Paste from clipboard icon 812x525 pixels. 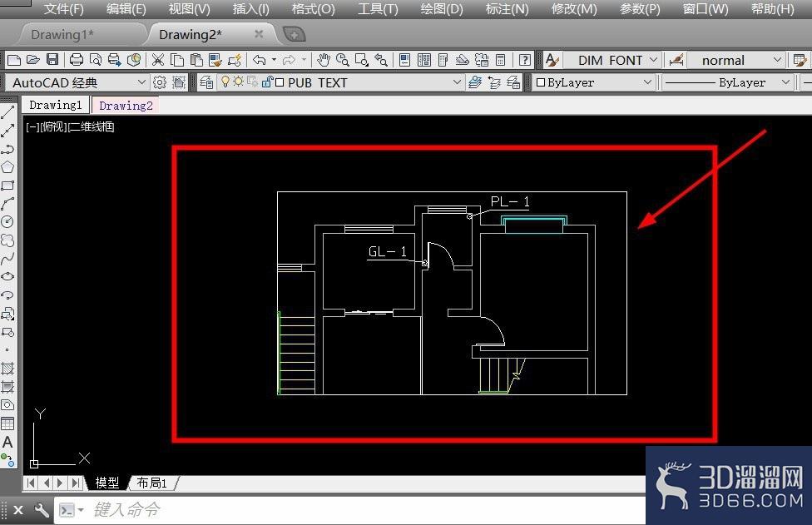(196, 60)
